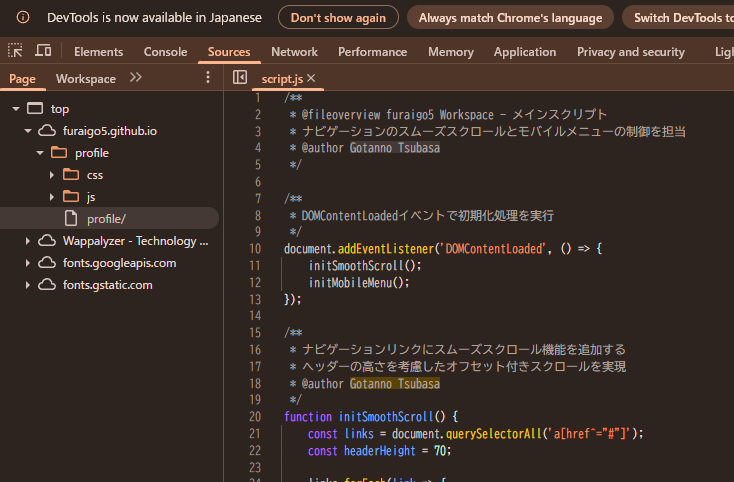Set breakpoint on line number 12

(x=255, y=282)
